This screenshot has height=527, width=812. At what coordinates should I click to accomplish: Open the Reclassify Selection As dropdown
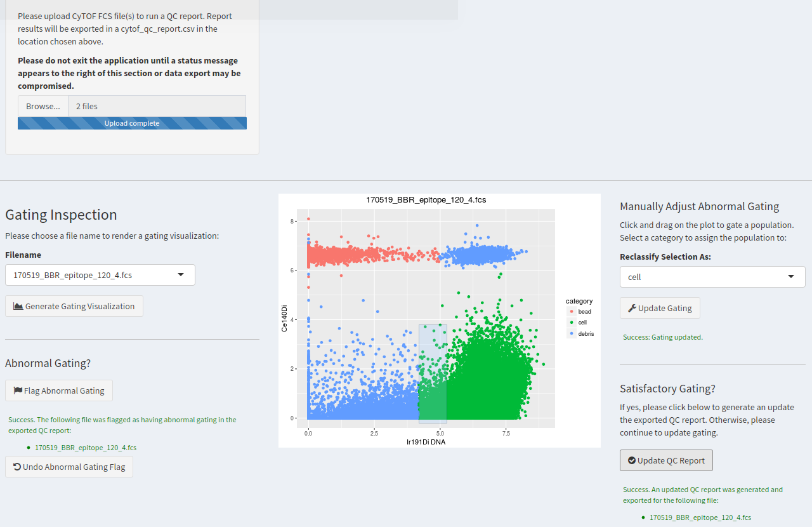[712, 277]
